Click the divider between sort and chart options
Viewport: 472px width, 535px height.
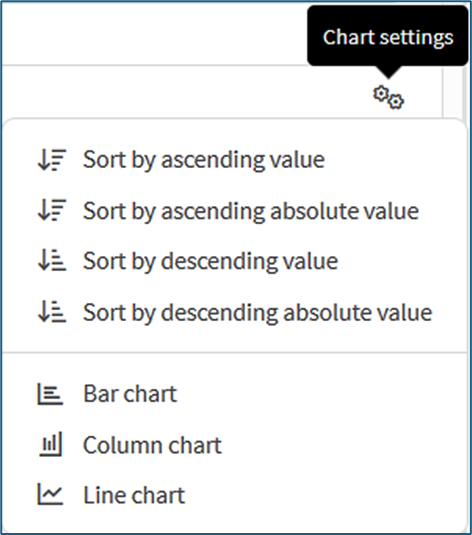(x=235, y=352)
